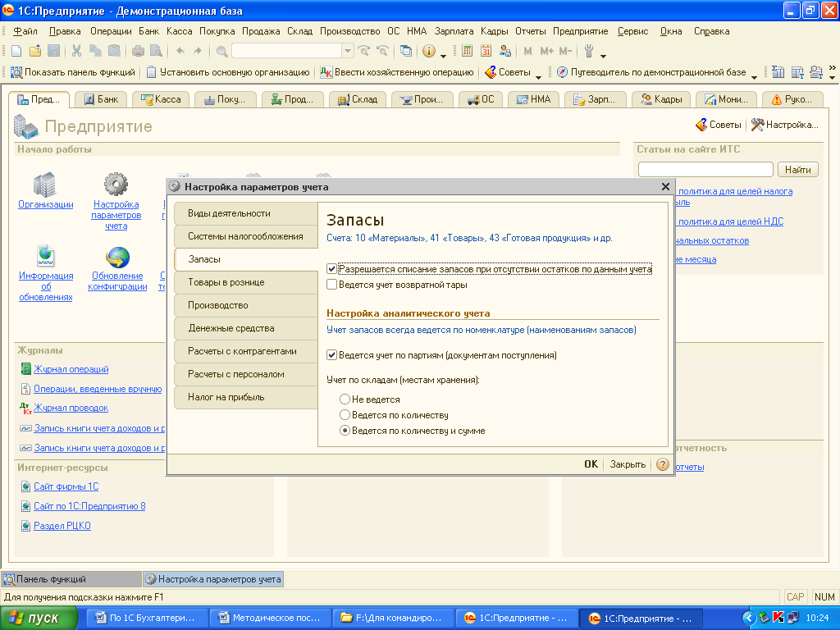Toggle Ведется учет по партиям checkbox

pos(331,354)
